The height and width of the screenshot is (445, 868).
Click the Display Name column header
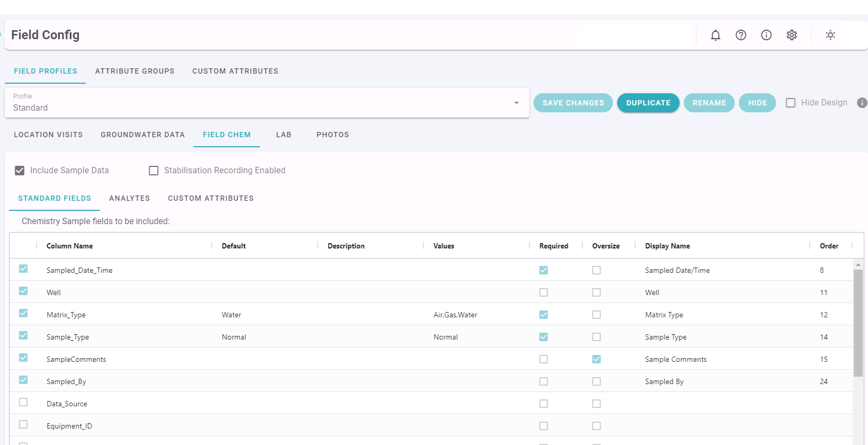pos(667,246)
